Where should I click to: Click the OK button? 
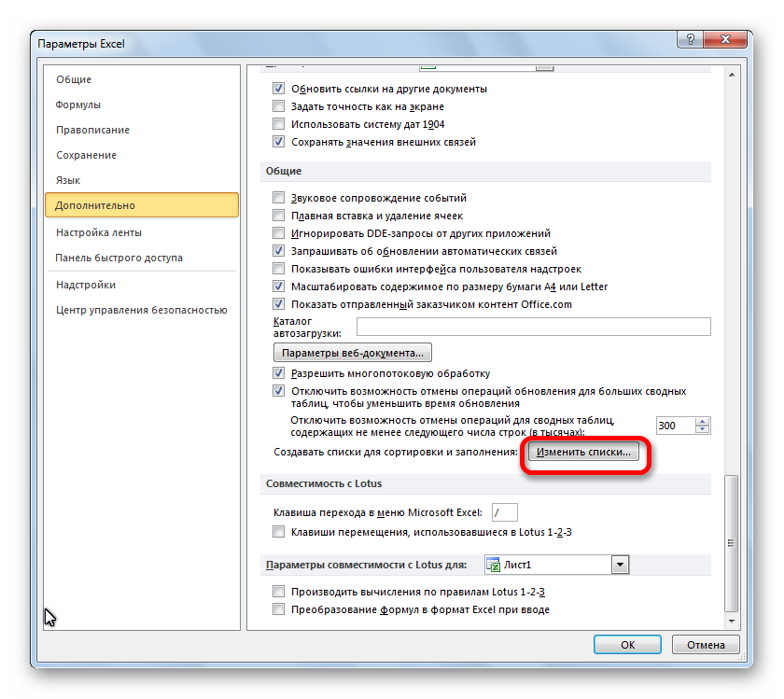pyautogui.click(x=627, y=645)
